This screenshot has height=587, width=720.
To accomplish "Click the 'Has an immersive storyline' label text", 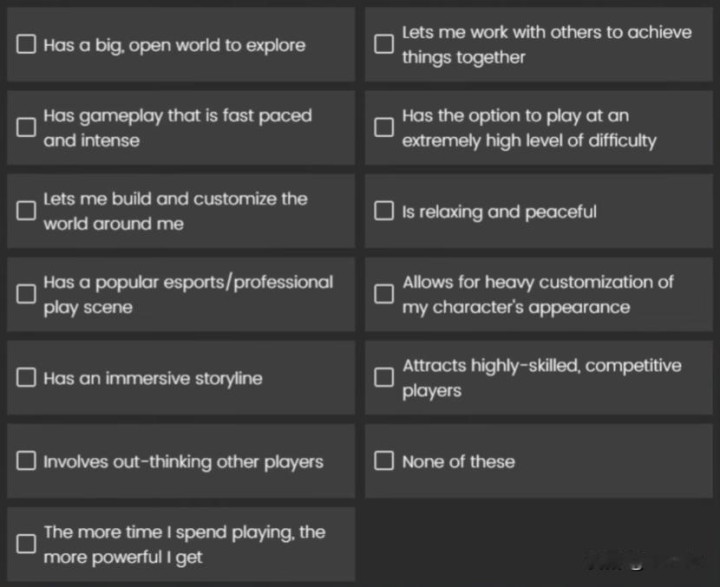I will [x=152, y=378].
